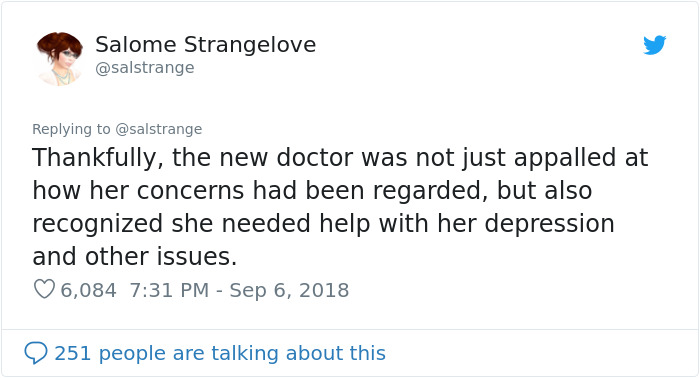Click the phrase "the new doctor"
The width and height of the screenshot is (700, 378).
point(262,158)
